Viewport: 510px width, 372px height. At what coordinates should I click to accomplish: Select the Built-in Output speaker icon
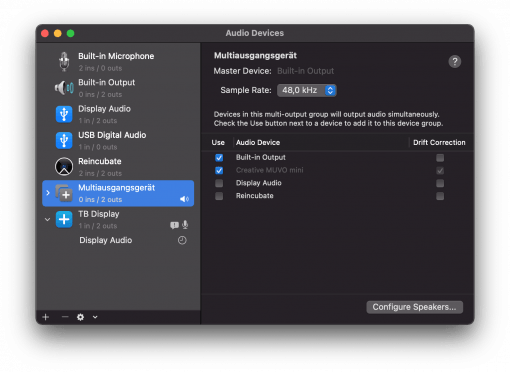(x=64, y=88)
